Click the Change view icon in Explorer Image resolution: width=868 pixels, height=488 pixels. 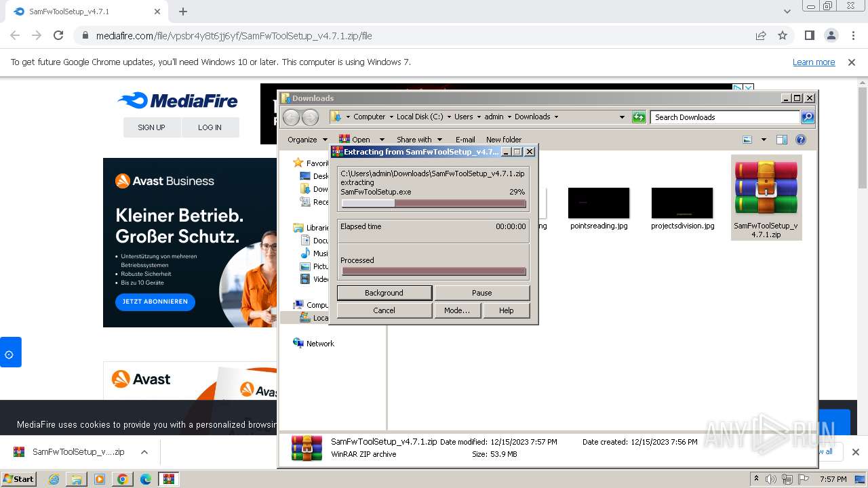747,140
